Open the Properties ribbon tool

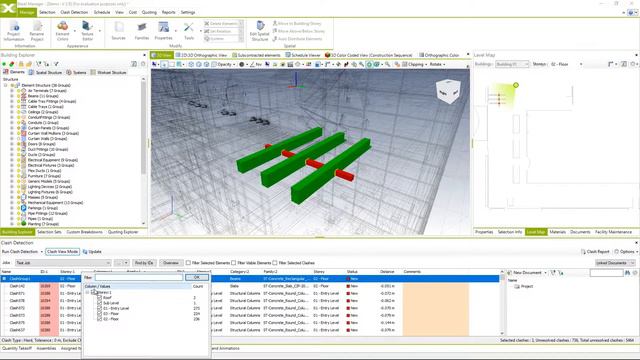click(163, 31)
